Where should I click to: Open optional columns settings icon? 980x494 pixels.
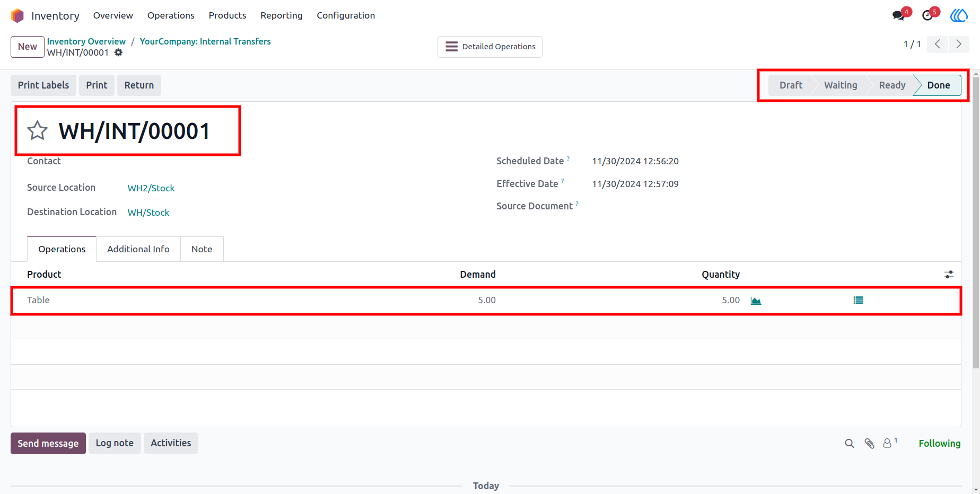949,274
